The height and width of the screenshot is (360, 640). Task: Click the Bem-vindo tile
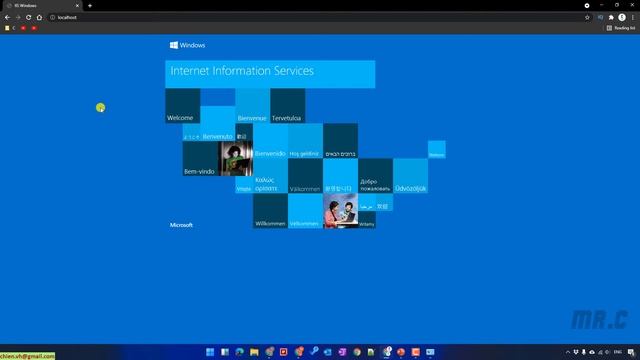[x=200, y=159]
